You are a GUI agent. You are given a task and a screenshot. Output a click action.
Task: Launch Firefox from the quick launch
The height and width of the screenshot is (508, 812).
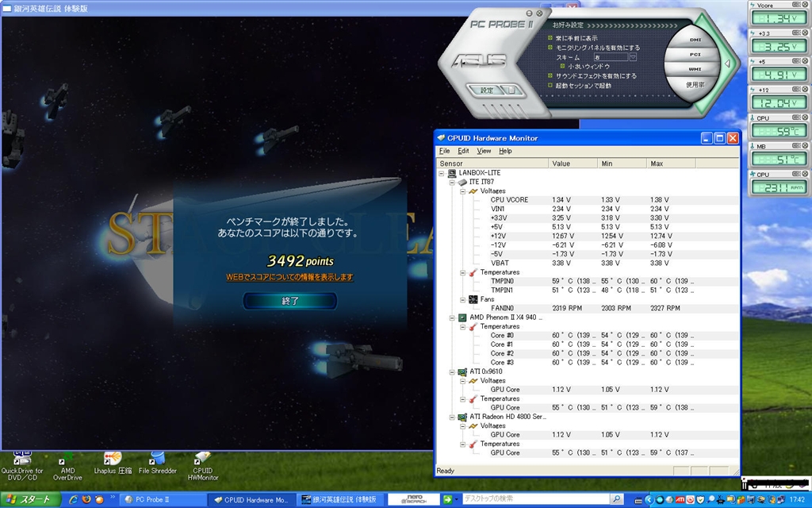(x=86, y=500)
